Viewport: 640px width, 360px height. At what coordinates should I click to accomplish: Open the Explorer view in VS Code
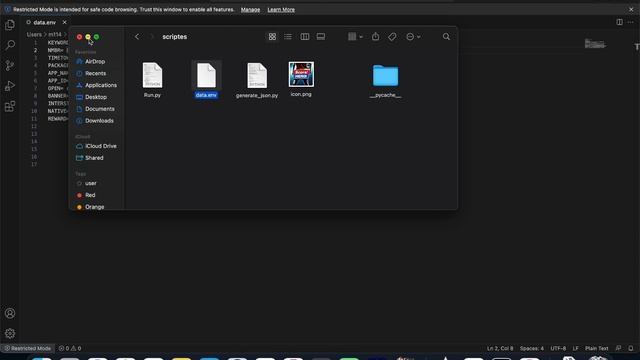point(10,25)
